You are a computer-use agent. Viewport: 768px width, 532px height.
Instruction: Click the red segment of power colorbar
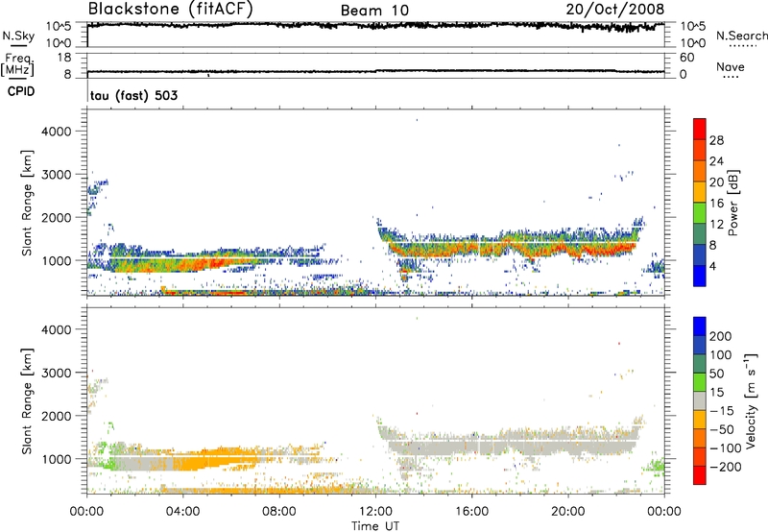point(700,129)
